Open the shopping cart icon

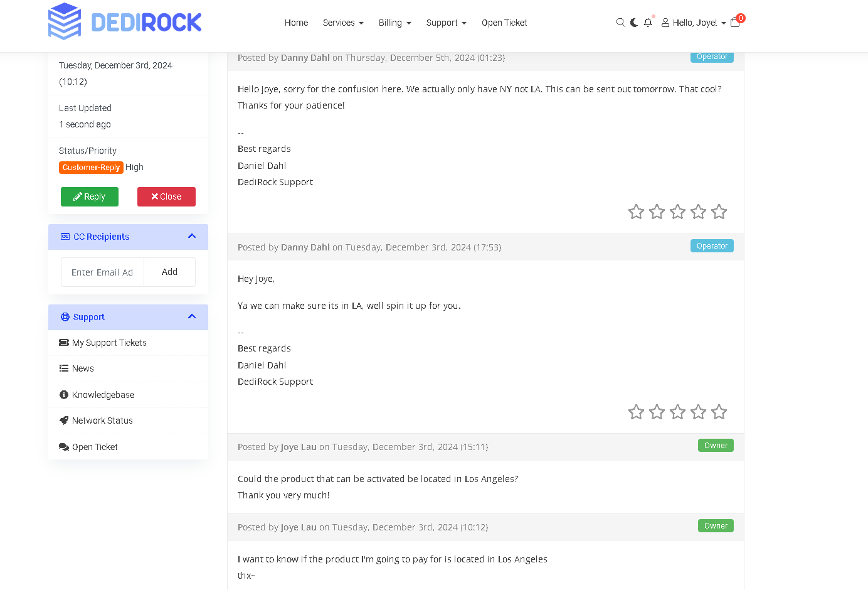pyautogui.click(x=735, y=23)
